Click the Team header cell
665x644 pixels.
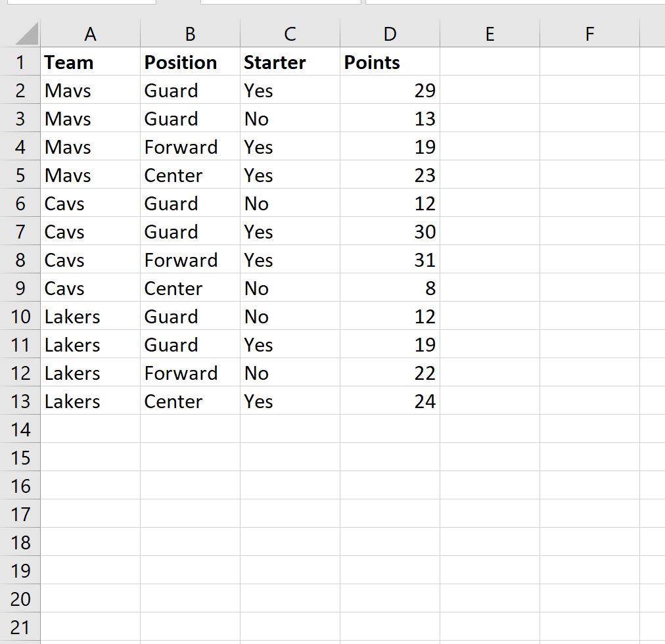(90, 62)
